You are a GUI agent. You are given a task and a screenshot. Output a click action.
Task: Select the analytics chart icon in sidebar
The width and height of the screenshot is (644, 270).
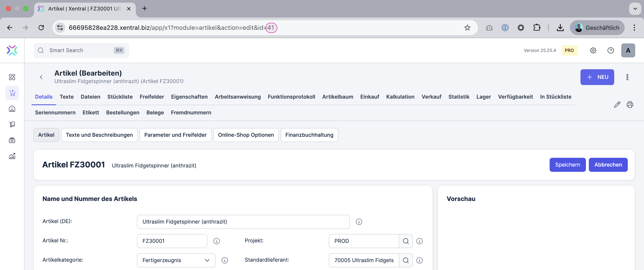pos(12,156)
